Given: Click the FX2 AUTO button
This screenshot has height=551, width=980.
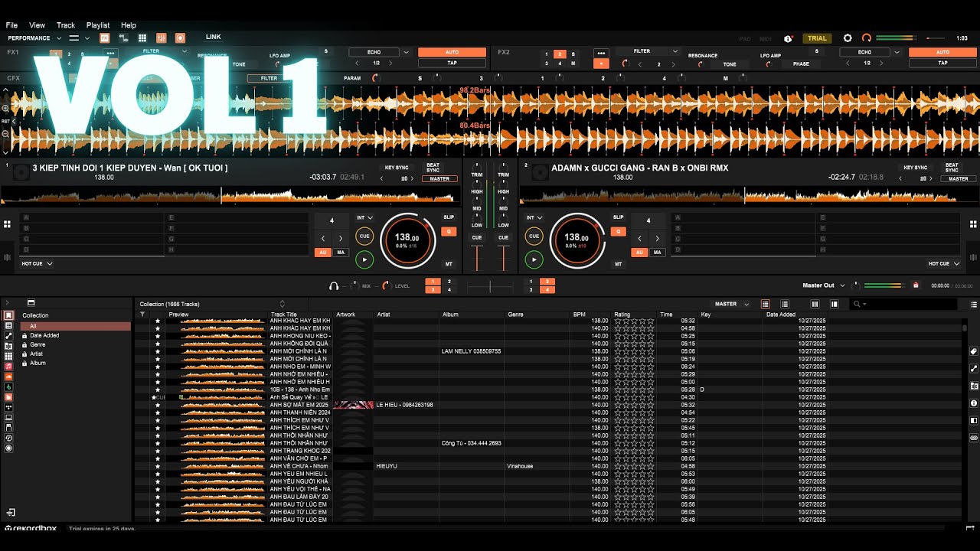Looking at the screenshot, I should click(942, 52).
